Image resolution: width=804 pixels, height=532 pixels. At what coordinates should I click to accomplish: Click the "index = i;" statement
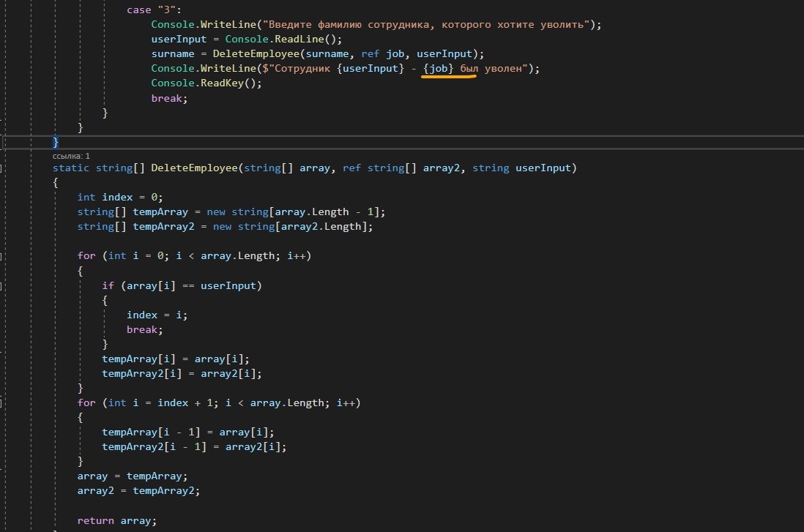[157, 315]
